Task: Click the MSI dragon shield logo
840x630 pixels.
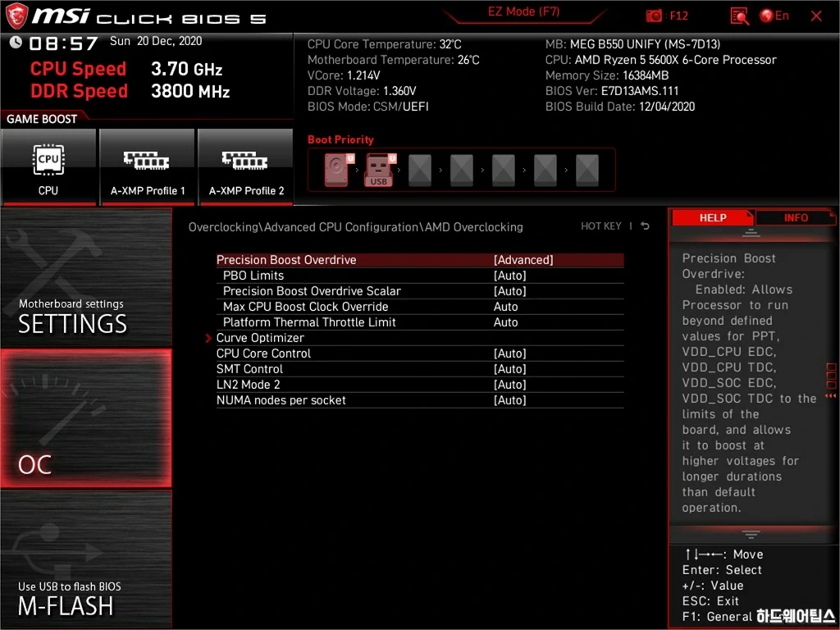Action: coord(16,16)
